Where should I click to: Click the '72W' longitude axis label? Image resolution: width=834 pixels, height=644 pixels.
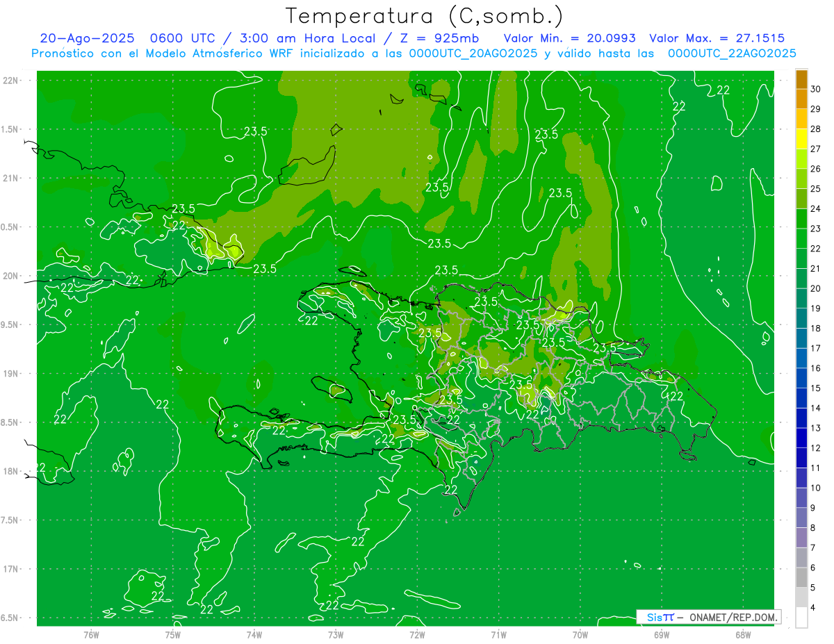click(417, 634)
